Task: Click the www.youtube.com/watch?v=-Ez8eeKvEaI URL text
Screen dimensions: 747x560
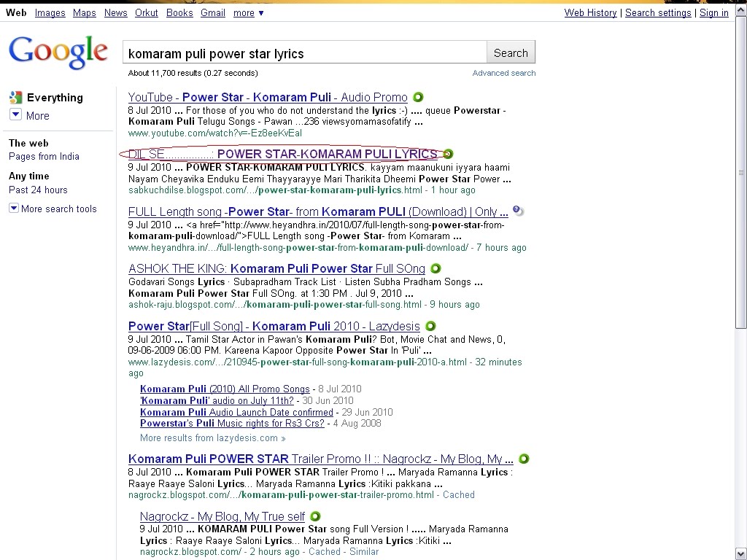Action: 215,133
